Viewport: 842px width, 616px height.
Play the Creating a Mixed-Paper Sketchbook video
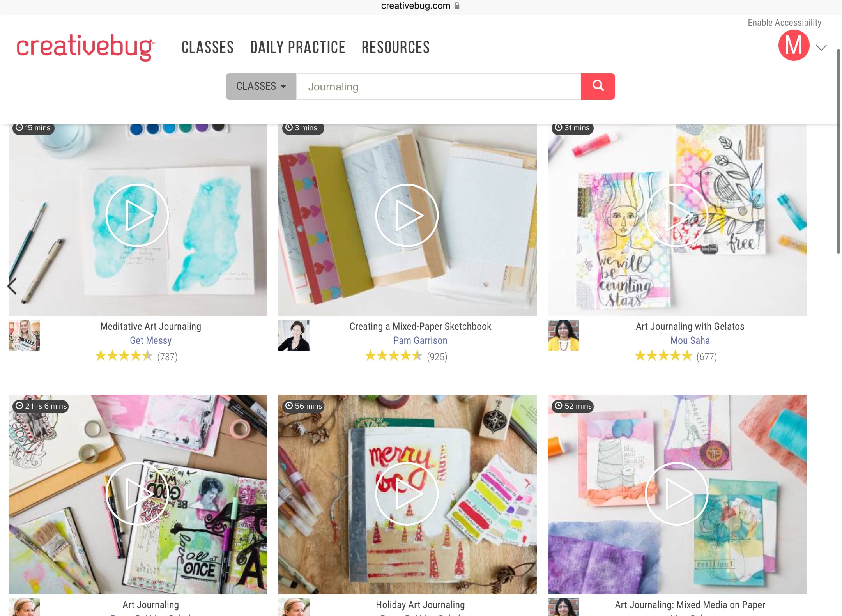pyautogui.click(x=407, y=215)
